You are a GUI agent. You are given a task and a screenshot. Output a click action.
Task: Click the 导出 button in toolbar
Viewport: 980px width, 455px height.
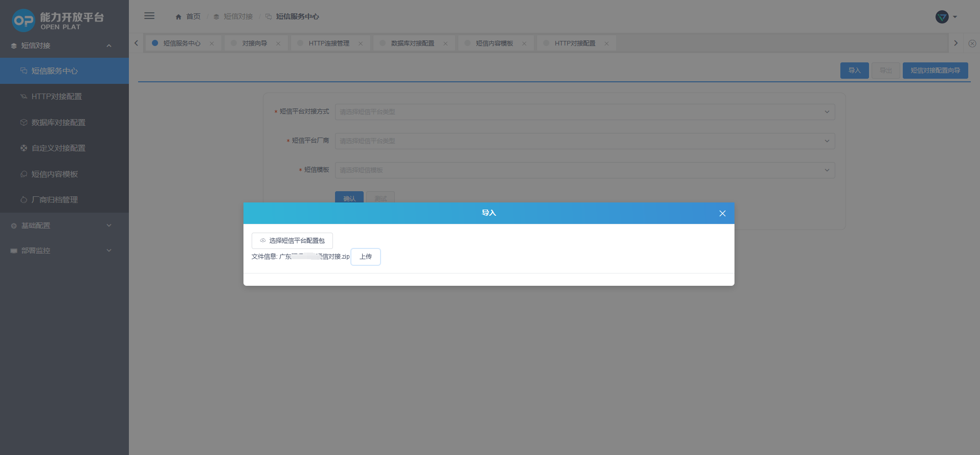886,71
